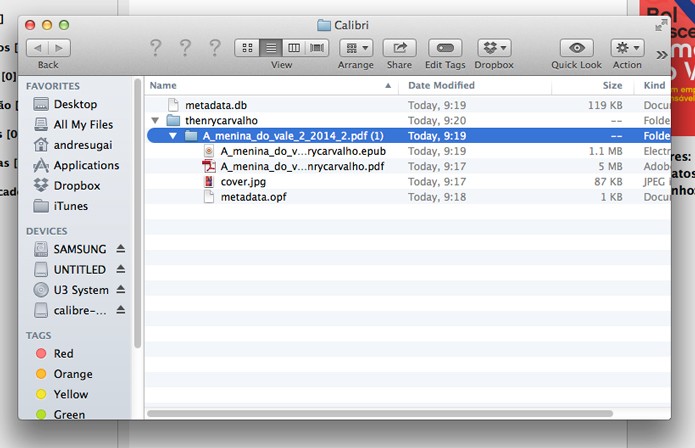Switch to icon view
The image size is (695, 448).
[x=247, y=48]
